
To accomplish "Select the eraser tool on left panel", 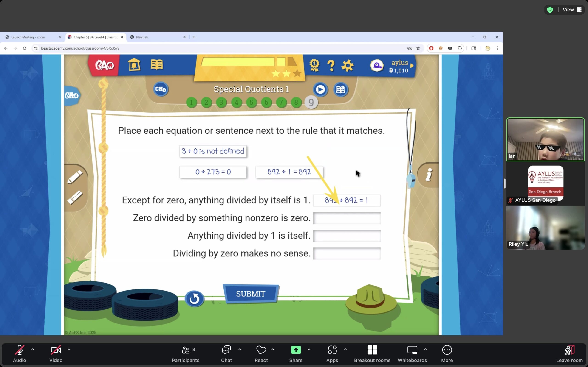I will [x=75, y=197].
